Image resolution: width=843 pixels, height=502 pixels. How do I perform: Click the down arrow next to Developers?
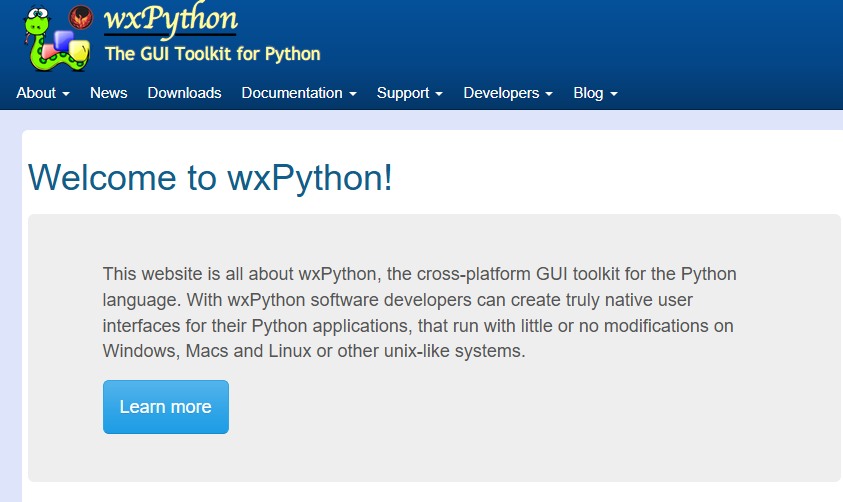tap(549, 94)
